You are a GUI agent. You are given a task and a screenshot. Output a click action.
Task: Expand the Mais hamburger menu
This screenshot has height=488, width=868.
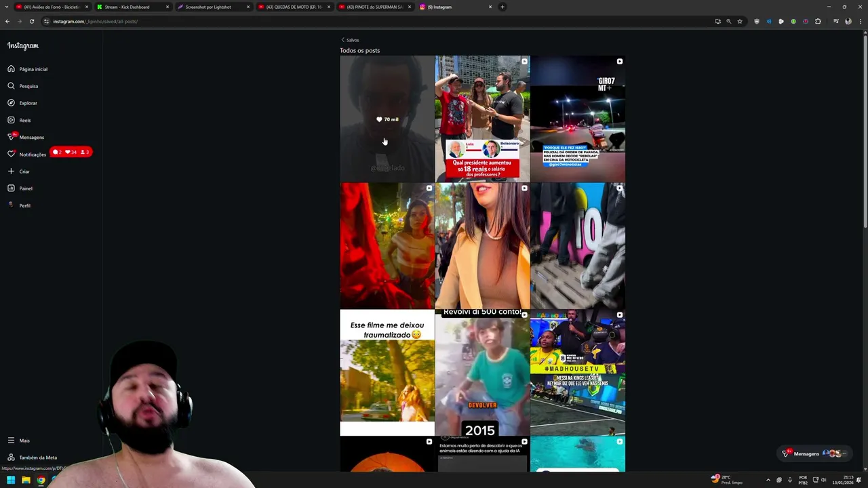11,441
